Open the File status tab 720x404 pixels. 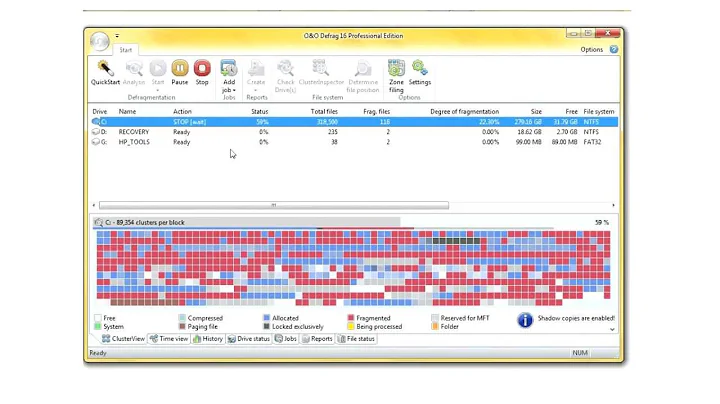[356, 339]
